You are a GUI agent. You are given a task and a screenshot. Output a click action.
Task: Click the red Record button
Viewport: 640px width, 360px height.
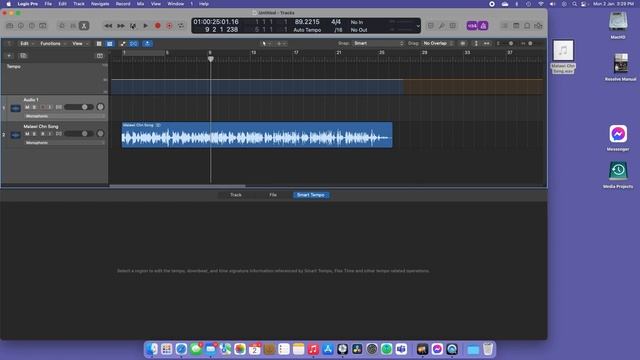point(158,26)
